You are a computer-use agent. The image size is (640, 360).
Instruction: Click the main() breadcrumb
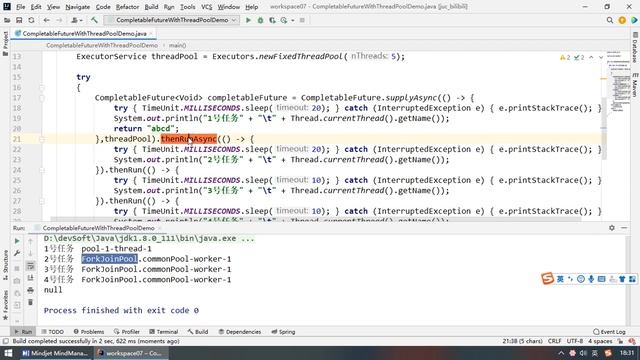[177, 45]
